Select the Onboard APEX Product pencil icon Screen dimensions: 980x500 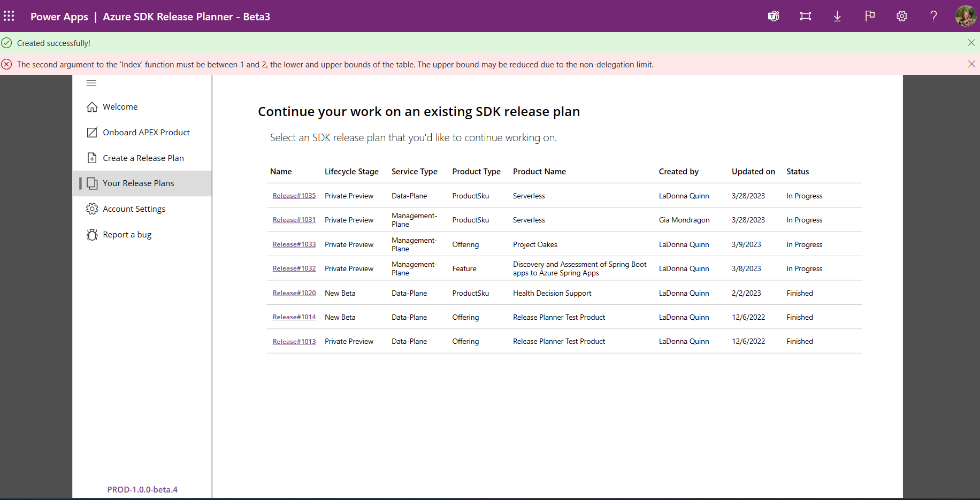[x=91, y=132]
